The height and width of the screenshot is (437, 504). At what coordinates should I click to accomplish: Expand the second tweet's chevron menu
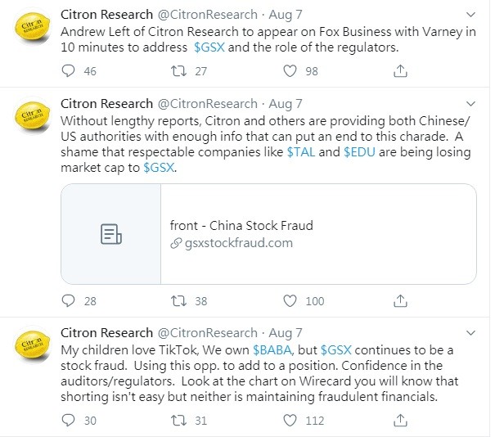tap(470, 104)
